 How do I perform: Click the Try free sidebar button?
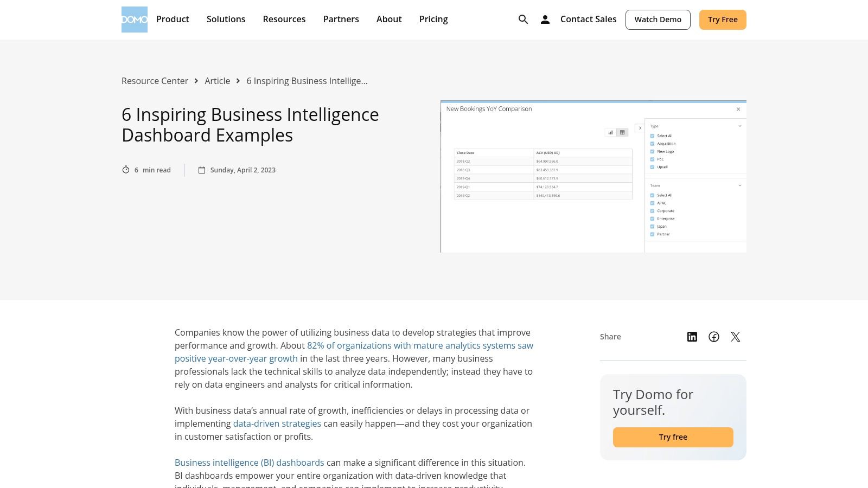[x=673, y=437]
